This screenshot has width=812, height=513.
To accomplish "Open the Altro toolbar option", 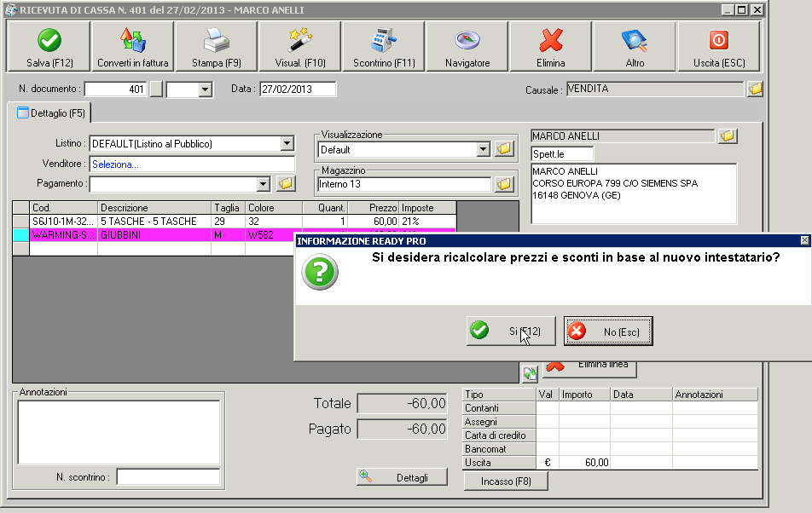I will (635, 47).
